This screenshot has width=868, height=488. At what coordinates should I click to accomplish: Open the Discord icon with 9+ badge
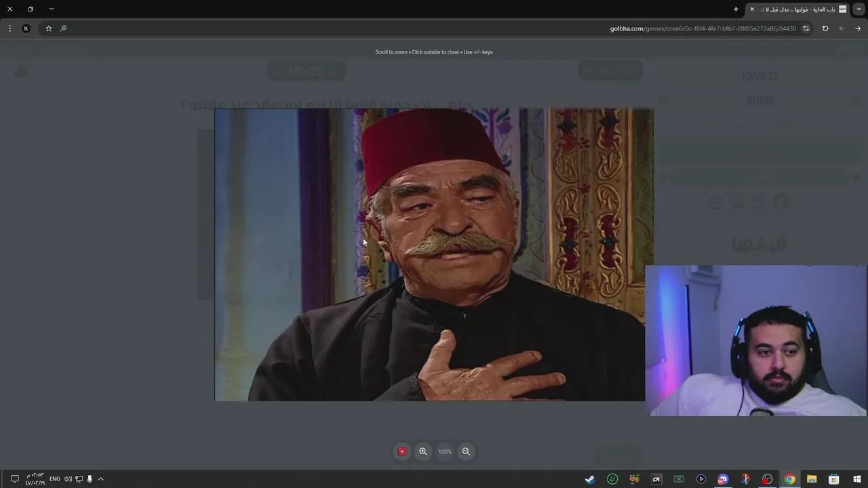[723, 479]
